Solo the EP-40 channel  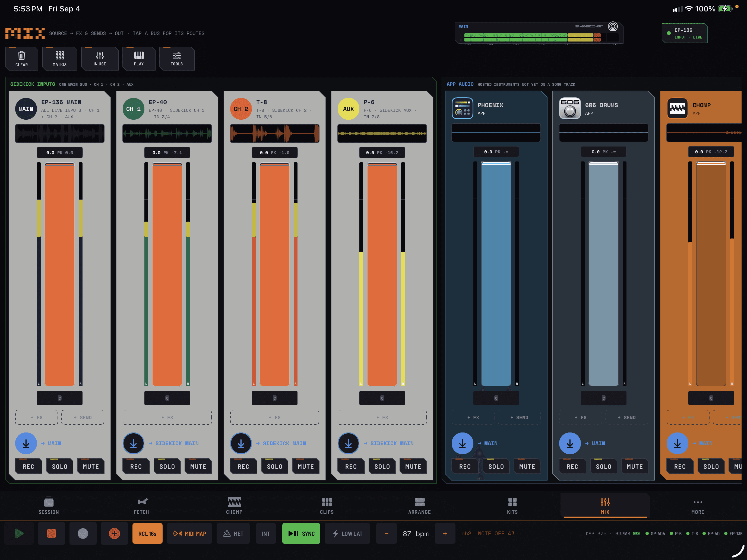pyautogui.click(x=167, y=466)
